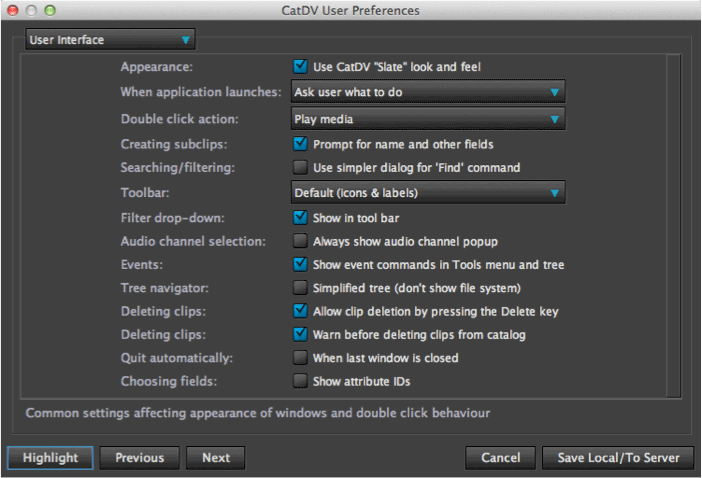Screen dimensions: 702x478
Task: Enable simpler dialog for 'Find' command
Action: (300, 167)
